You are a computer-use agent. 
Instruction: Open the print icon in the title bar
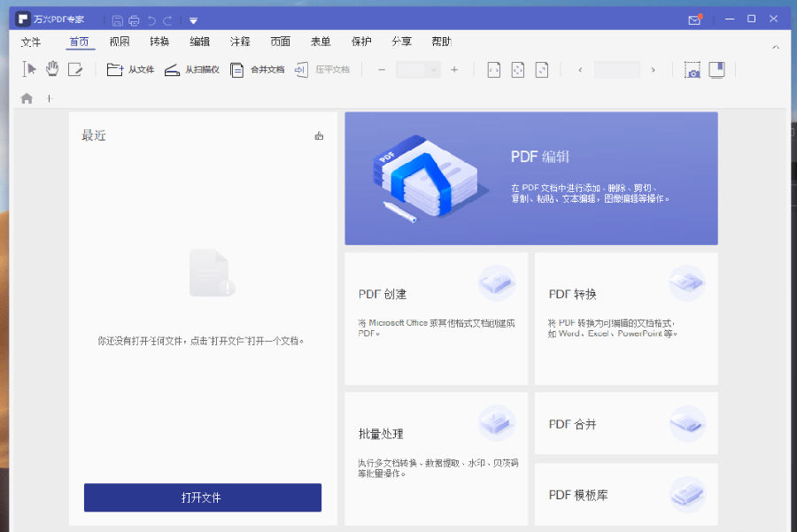(134, 19)
